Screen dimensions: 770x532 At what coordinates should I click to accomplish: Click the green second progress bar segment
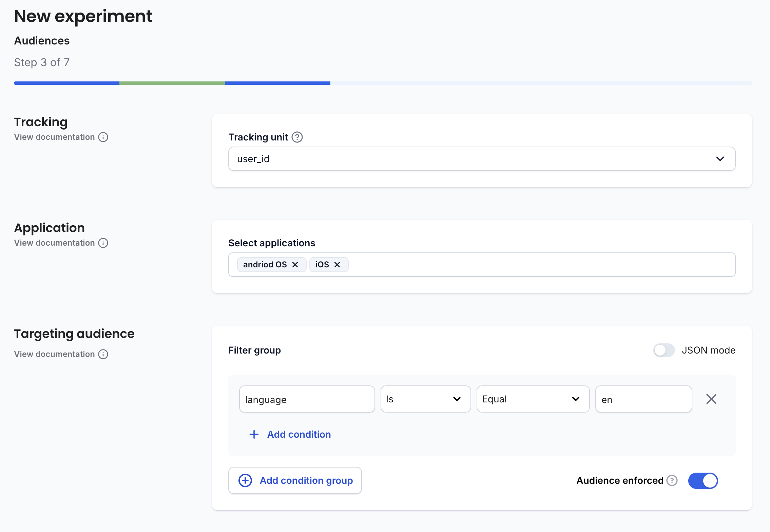click(172, 83)
